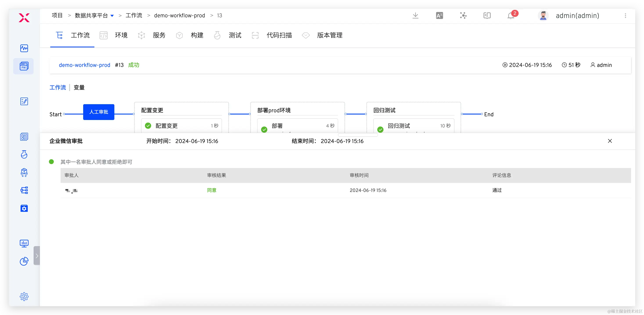Click the project management PM sidebar icon
Screen dimensions: 644x315
(x=24, y=66)
